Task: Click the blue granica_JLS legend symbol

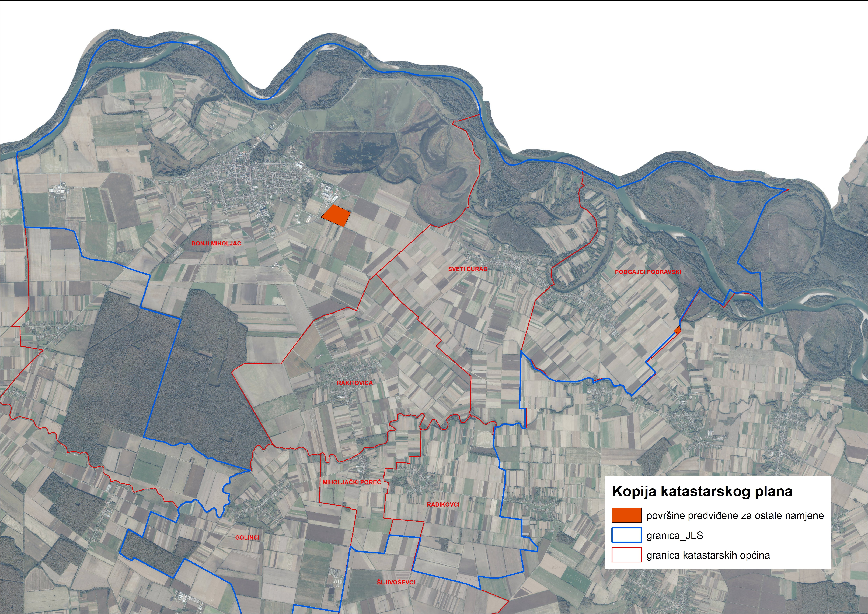Action: point(626,535)
